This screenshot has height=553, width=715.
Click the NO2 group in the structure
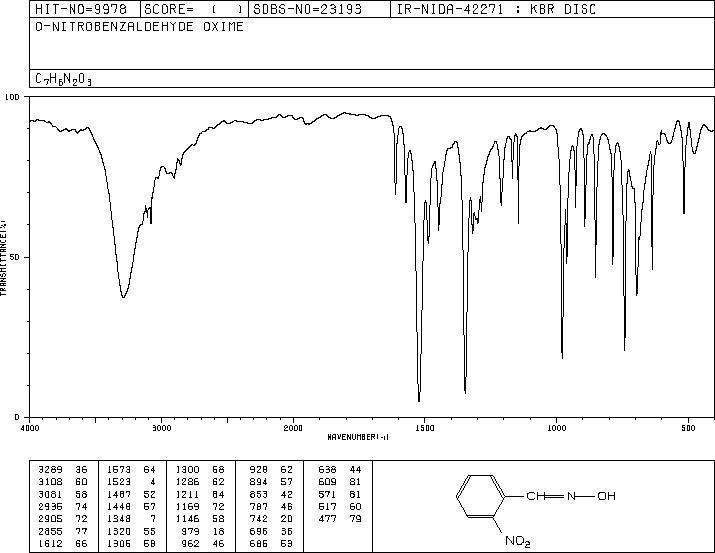518,541
